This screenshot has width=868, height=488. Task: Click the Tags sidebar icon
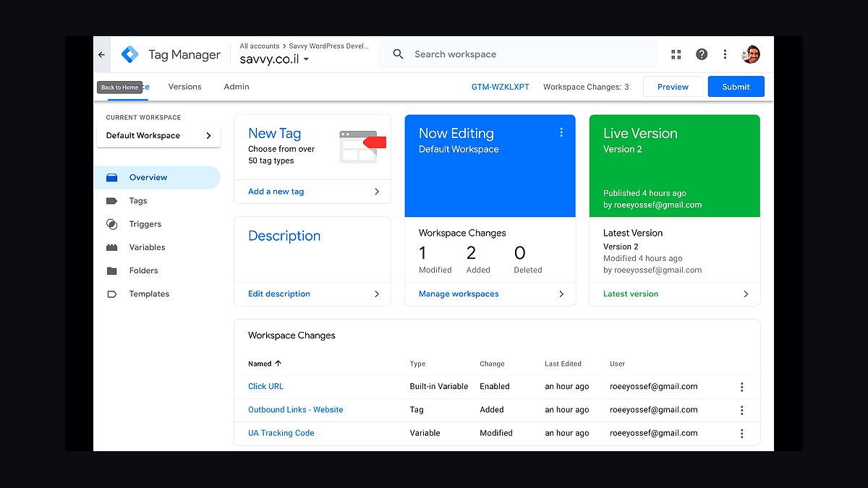coord(111,201)
